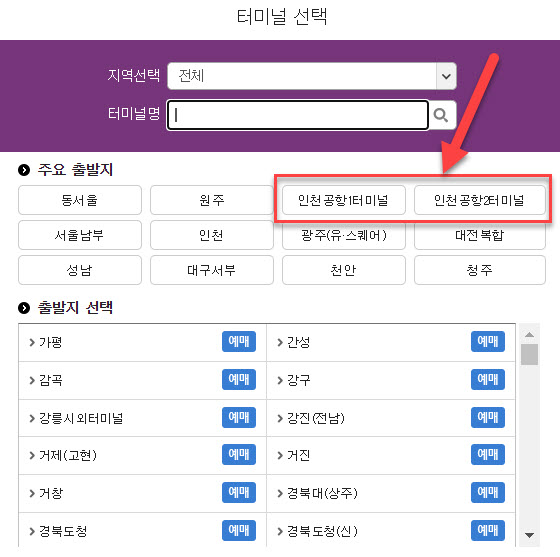The height and width of the screenshot is (557, 560).
Task: Click 예매 button for 가평
Action: pyautogui.click(x=239, y=341)
